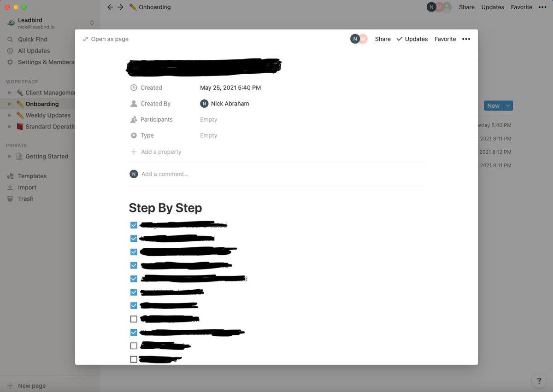This screenshot has width=553, height=392.
Task: Click the Trash icon in sidebar
Action: coord(10,199)
